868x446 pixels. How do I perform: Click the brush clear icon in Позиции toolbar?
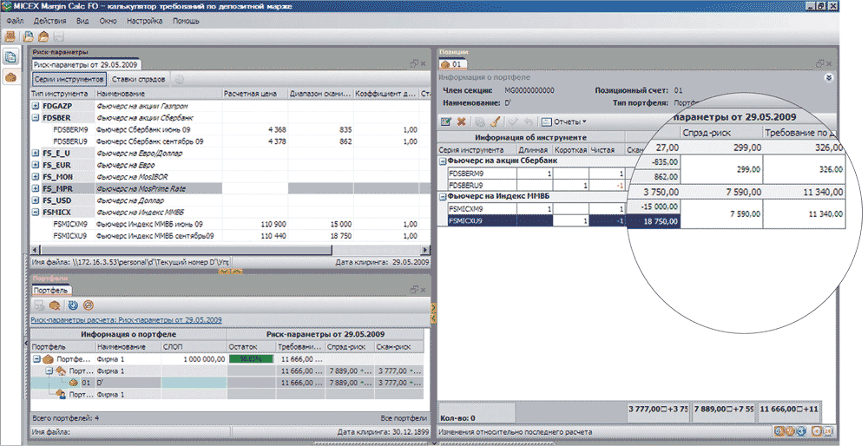tap(496, 121)
